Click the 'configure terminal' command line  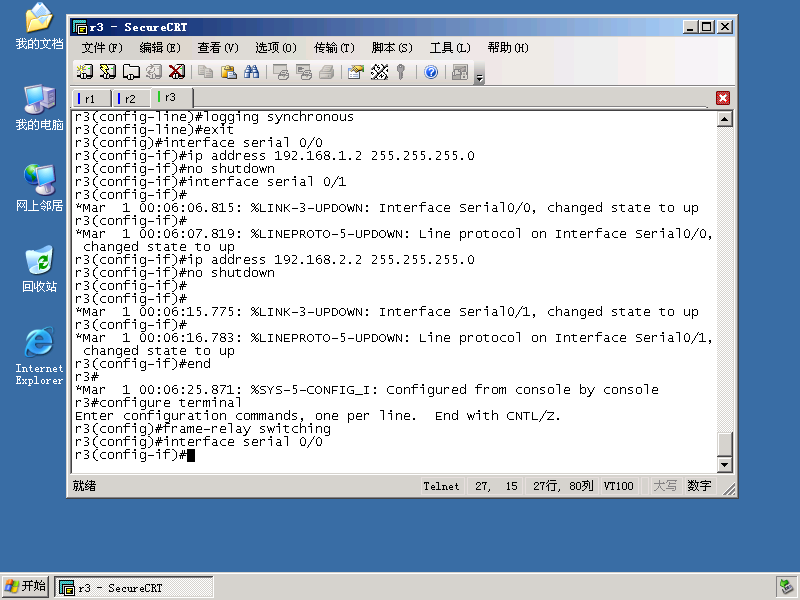pyautogui.click(x=158, y=403)
